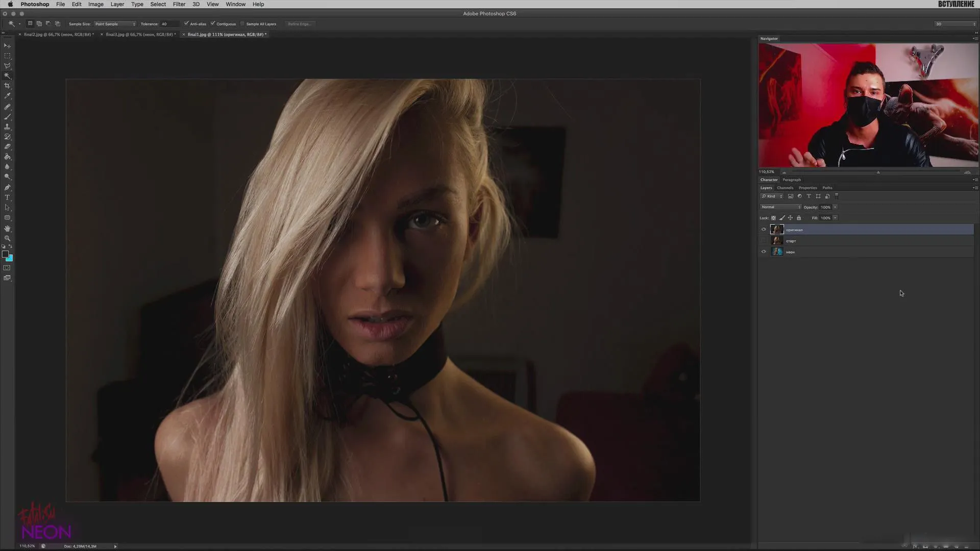Click the New Selection mode icon
Viewport: 980px width, 551px height.
coord(30,23)
